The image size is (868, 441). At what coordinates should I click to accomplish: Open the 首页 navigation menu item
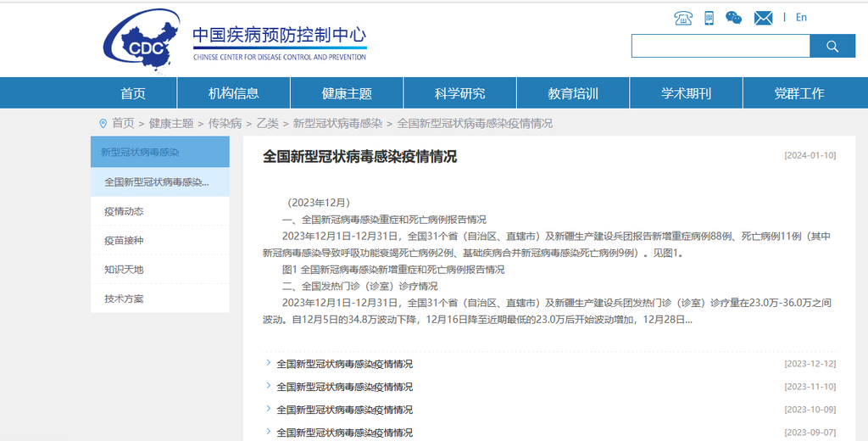pyautogui.click(x=133, y=93)
